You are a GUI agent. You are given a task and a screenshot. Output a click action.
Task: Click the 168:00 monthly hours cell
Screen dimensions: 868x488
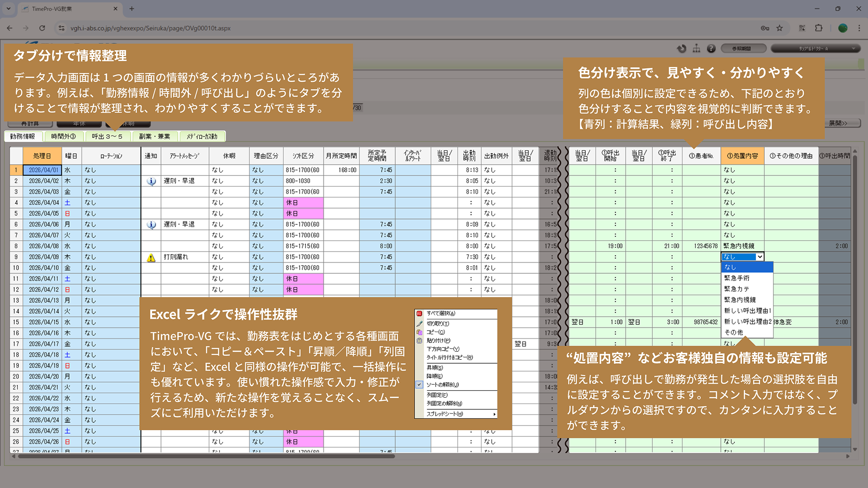coord(341,170)
